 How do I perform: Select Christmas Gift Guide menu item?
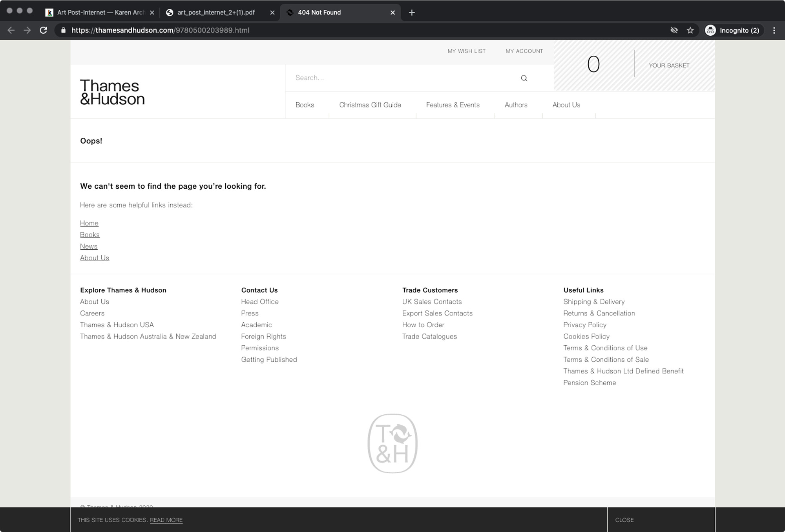coord(370,105)
